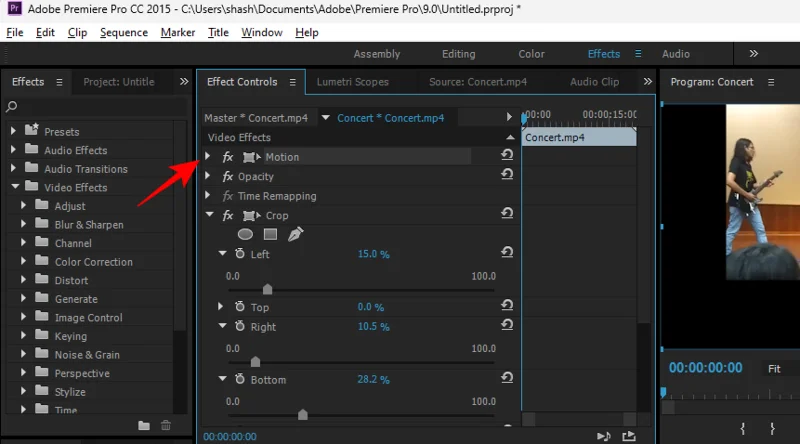The image size is (800, 444).
Task: Click the delete trash icon in Effects panel
Action: [166, 425]
